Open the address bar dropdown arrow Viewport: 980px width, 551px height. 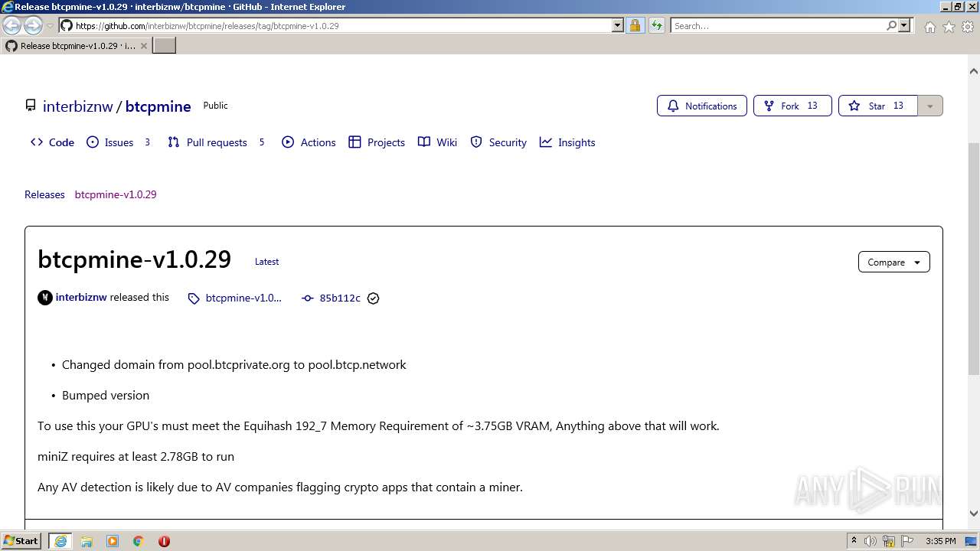coord(618,25)
